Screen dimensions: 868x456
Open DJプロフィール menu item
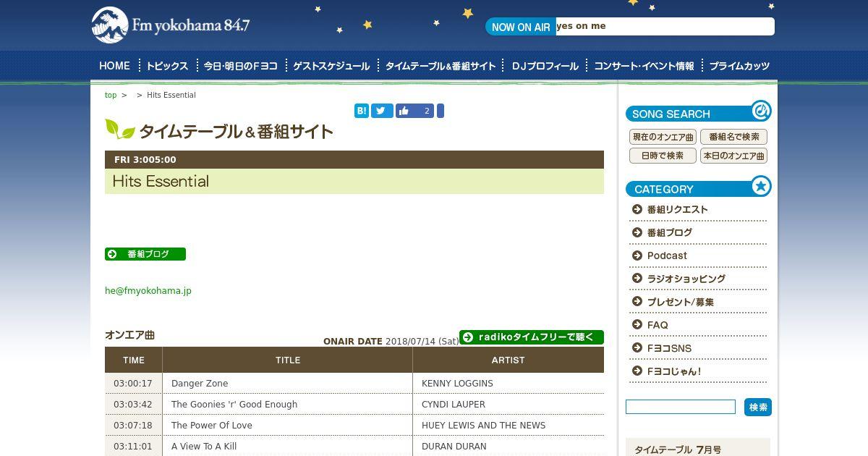pos(545,66)
